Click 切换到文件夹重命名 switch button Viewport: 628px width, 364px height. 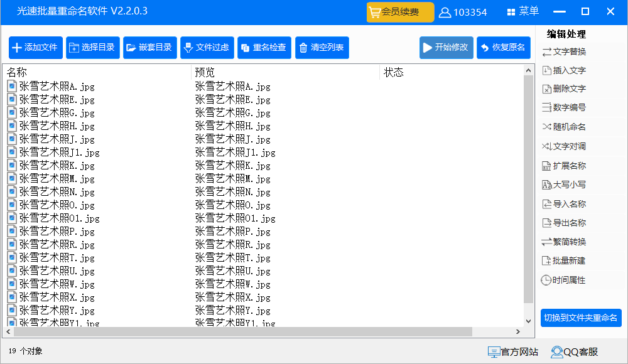[x=581, y=318]
